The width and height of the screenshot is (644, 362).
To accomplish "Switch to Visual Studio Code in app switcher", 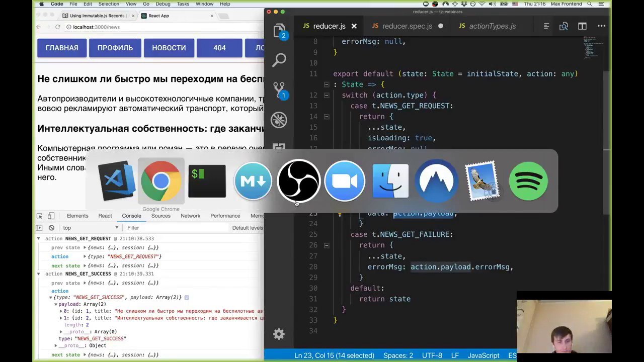I will coord(116,180).
